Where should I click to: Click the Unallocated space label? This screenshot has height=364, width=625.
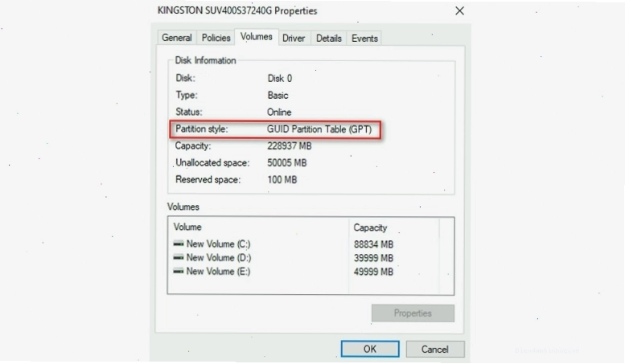coord(212,163)
